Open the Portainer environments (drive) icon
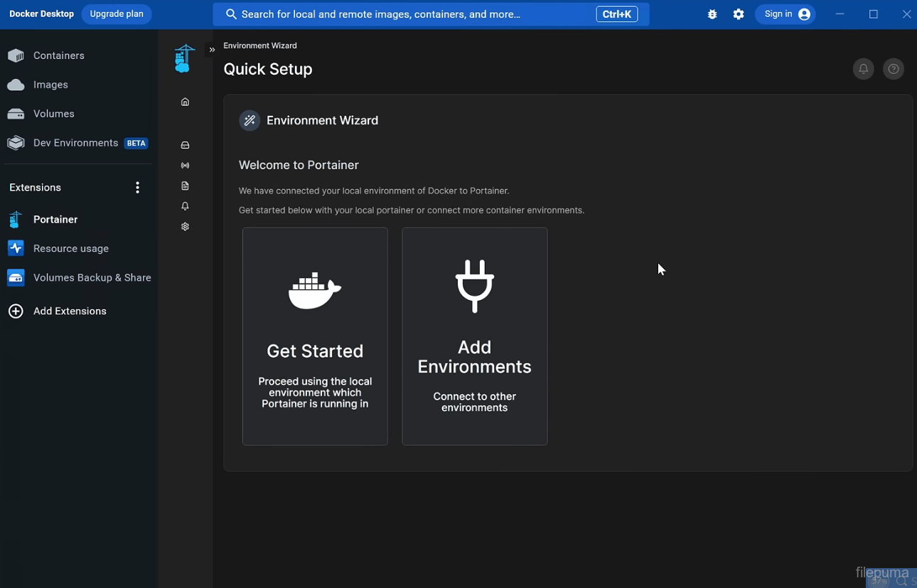Screen dimensions: 917x588 [185, 145]
